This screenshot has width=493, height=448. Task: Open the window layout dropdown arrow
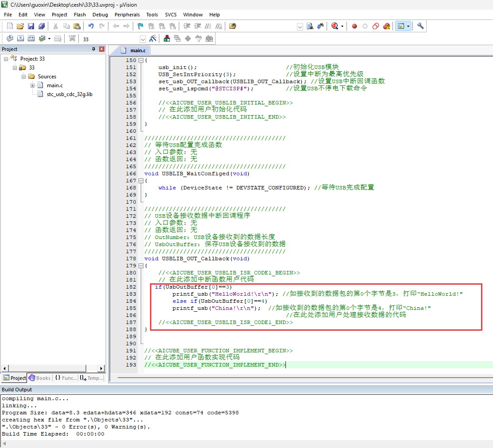click(408, 26)
